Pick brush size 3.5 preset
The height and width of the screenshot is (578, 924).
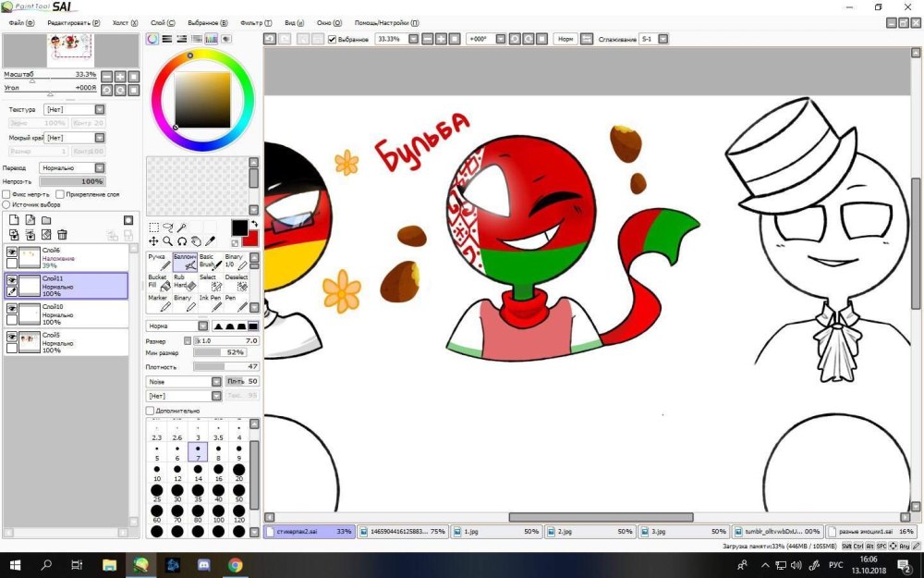pyautogui.click(x=218, y=432)
